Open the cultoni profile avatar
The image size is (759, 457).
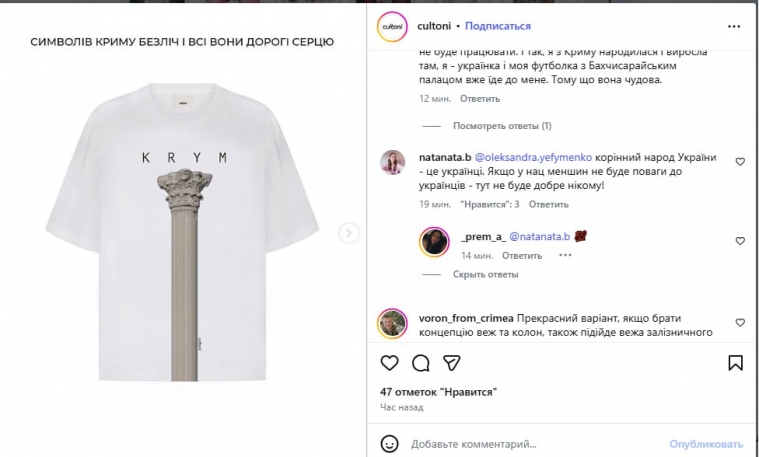pos(390,25)
